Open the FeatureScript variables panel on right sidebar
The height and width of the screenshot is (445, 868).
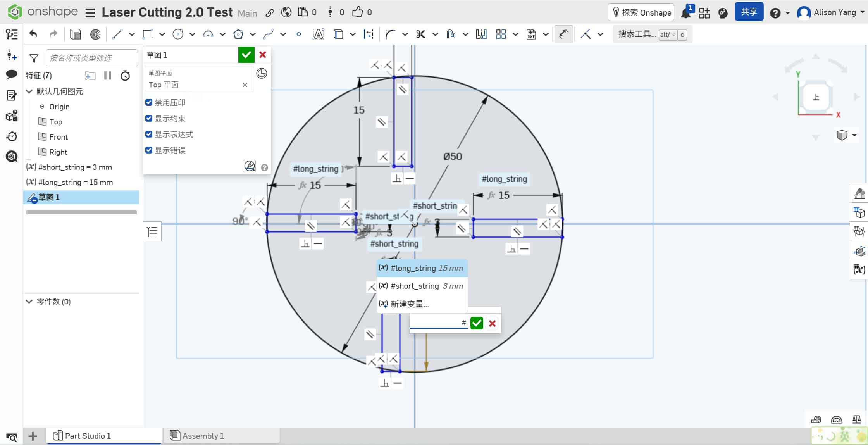tap(859, 269)
